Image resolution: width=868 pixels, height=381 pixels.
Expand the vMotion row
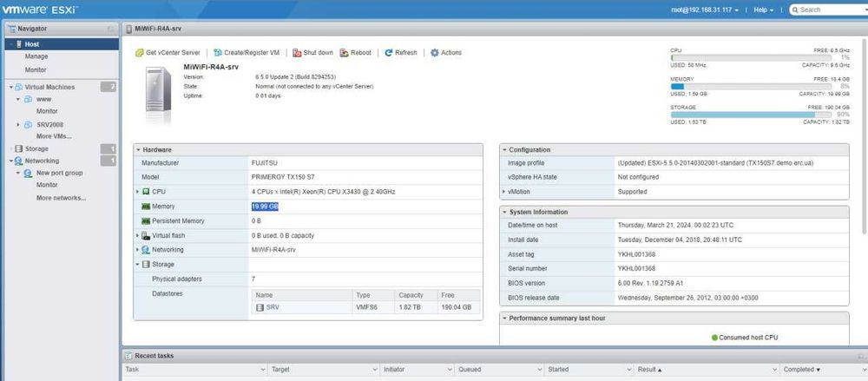tap(503, 192)
